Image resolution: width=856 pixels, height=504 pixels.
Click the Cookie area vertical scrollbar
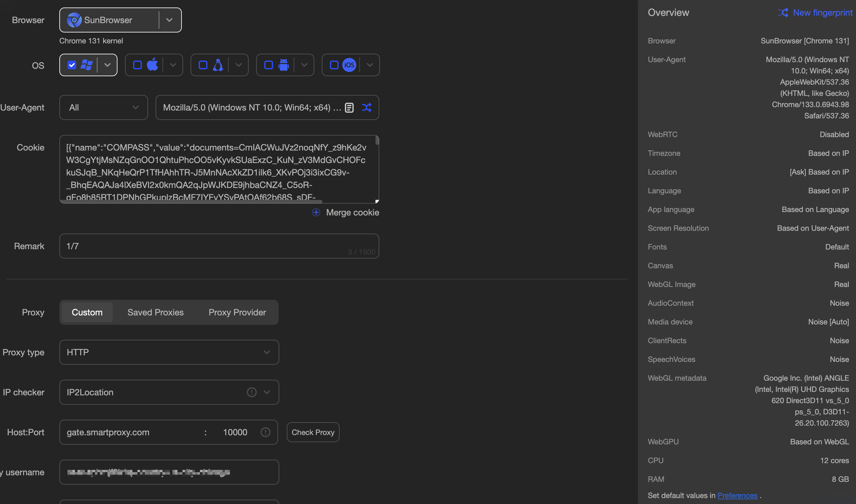click(377, 140)
